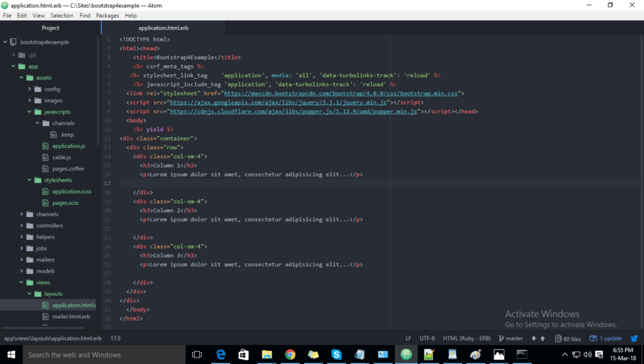
Task: Collapse the javascripts folder chevron
Action: point(30,112)
